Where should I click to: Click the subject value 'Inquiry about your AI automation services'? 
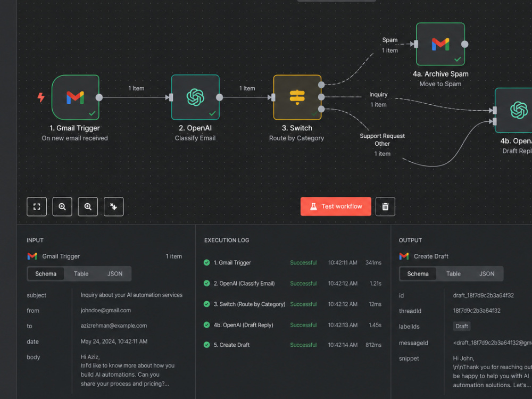click(131, 295)
